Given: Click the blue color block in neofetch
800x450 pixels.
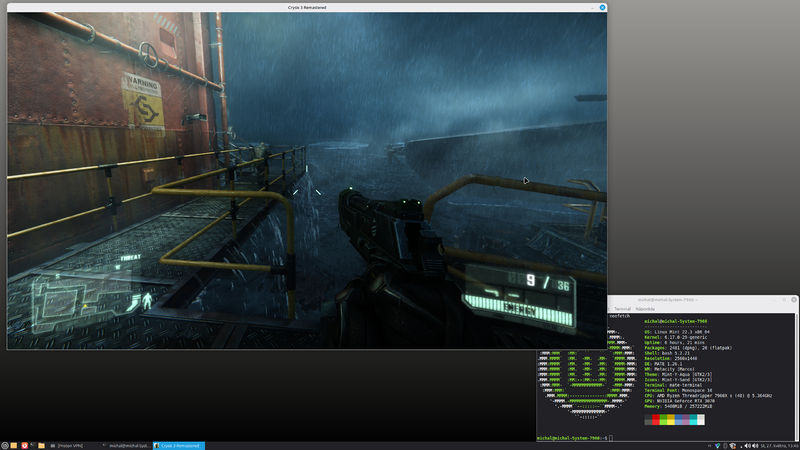Looking at the screenshot, I should tap(679, 419).
